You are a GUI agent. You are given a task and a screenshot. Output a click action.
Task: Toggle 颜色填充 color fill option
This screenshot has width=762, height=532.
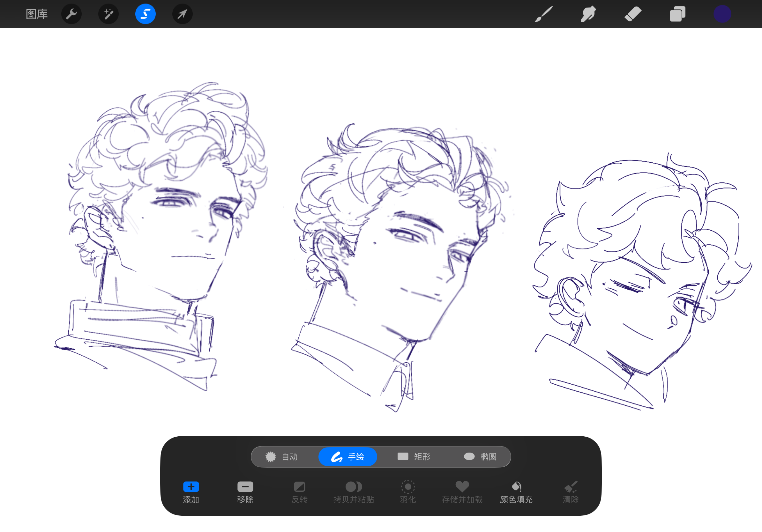click(x=516, y=491)
